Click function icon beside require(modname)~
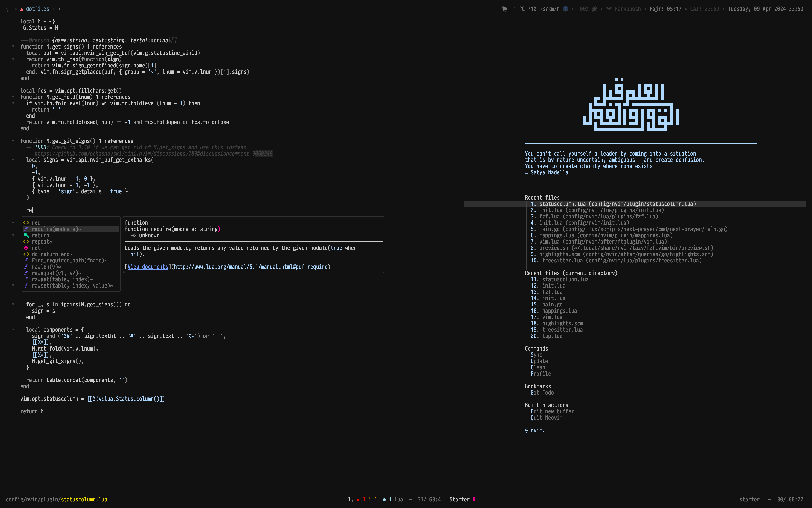Image resolution: width=812 pixels, height=508 pixels. pos(26,229)
